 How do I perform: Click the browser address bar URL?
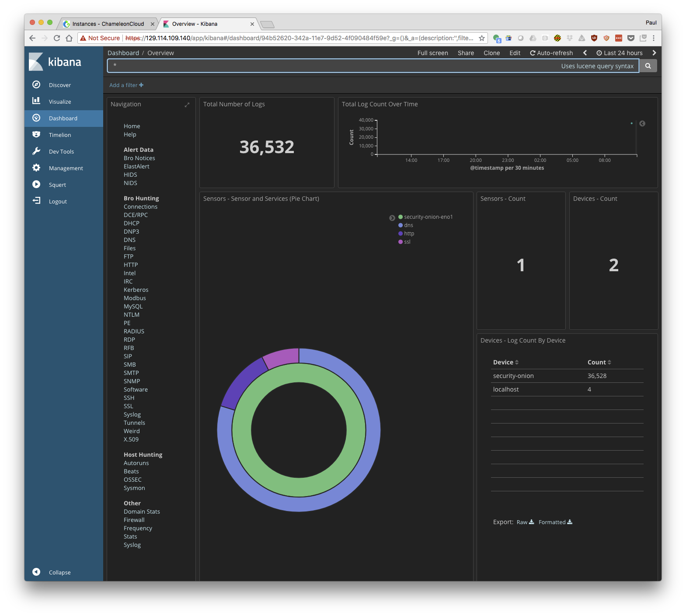coord(299,38)
